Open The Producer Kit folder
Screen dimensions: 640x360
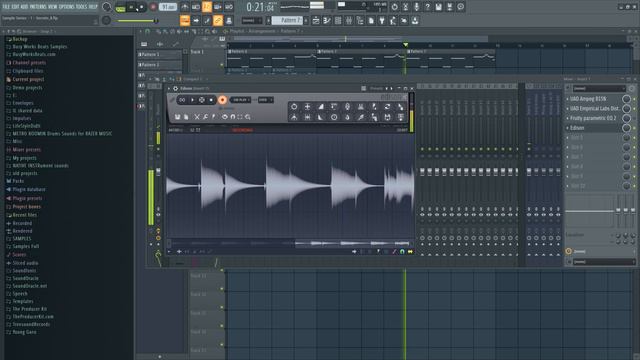(29, 309)
